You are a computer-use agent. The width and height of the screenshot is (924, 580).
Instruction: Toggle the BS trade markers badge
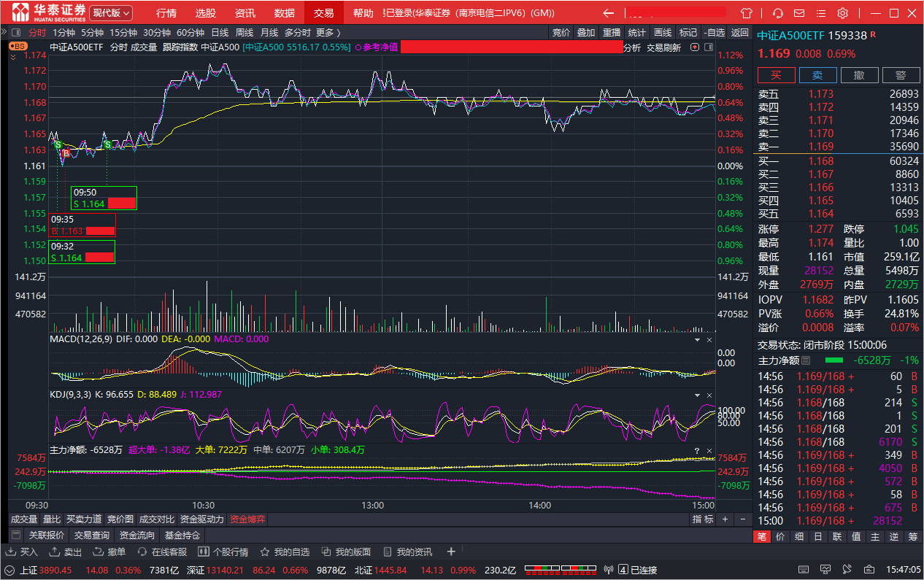[x=18, y=46]
